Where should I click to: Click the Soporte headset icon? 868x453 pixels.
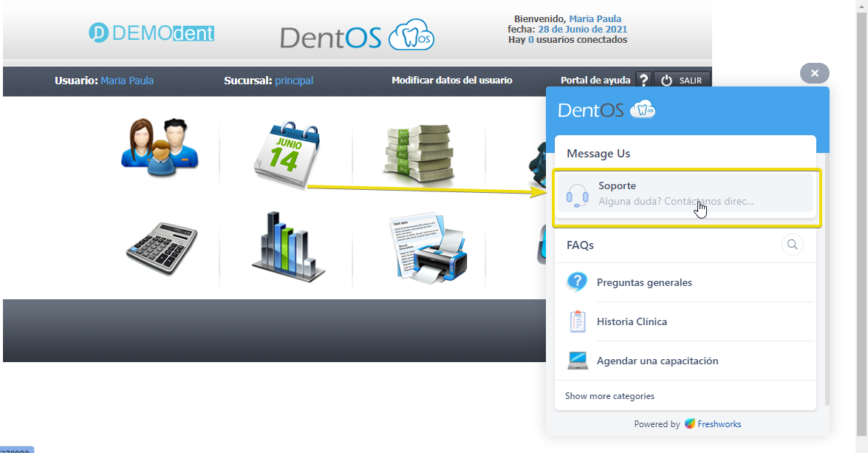[x=577, y=196]
